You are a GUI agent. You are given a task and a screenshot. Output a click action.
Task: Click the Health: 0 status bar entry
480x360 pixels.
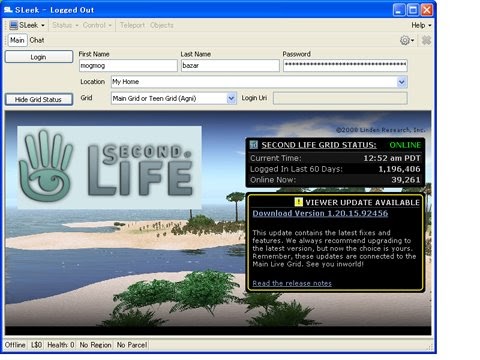(61, 345)
